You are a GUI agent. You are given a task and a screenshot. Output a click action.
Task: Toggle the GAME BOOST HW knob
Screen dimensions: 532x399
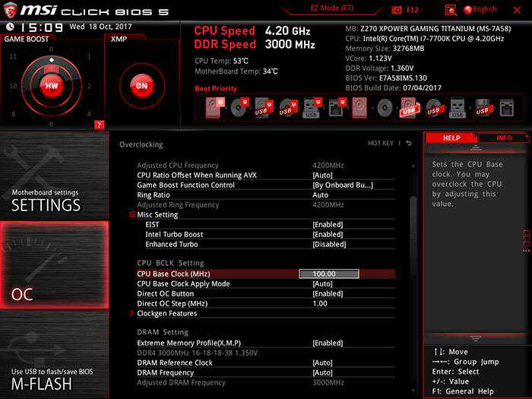click(x=52, y=86)
